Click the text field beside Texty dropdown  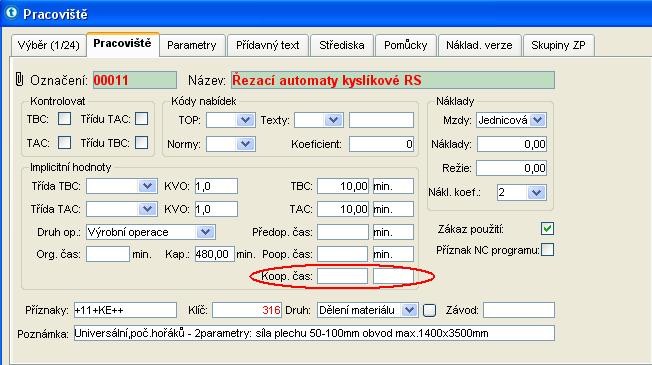[x=381, y=120]
